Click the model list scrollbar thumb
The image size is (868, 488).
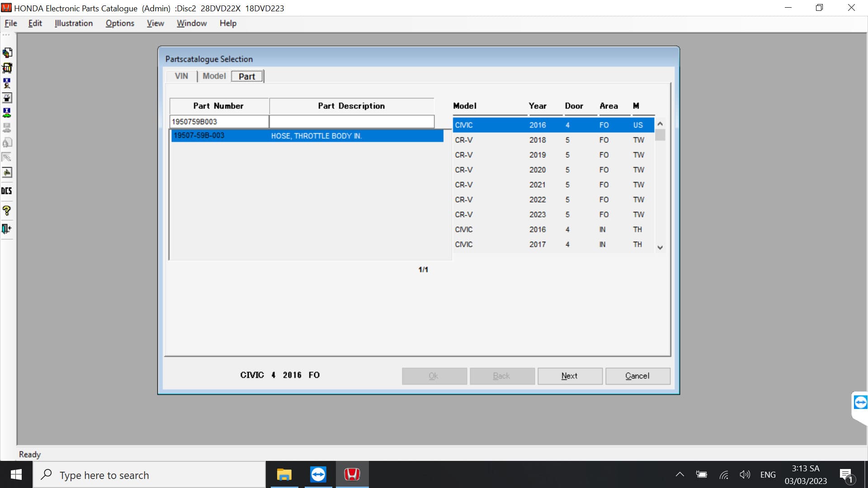660,135
